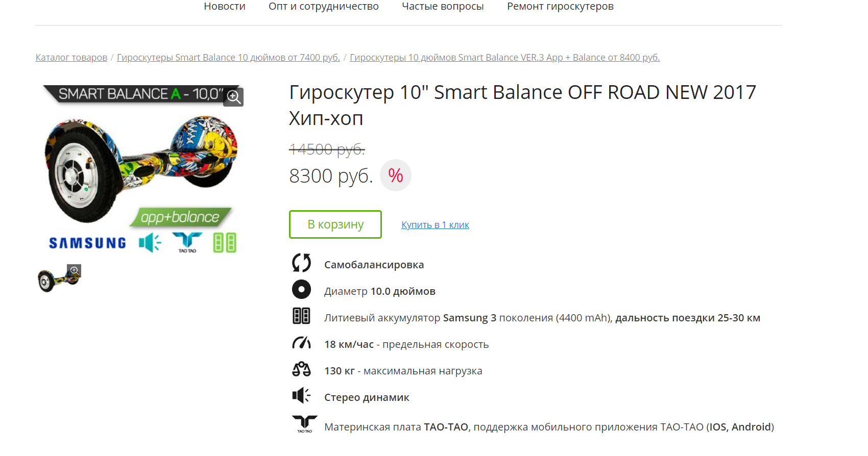Click the red percent discount badge
Image resolution: width=868 pixels, height=456 pixels.
coord(396,176)
